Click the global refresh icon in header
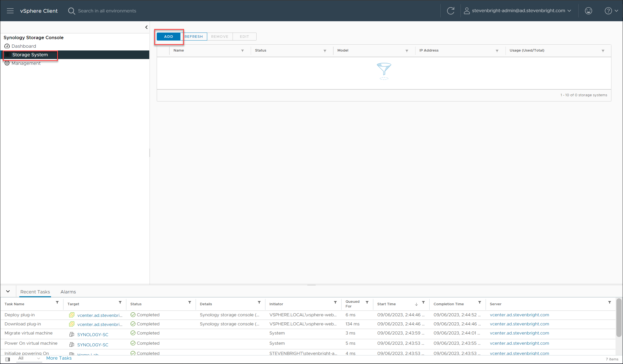The width and height of the screenshot is (623, 364). [451, 11]
